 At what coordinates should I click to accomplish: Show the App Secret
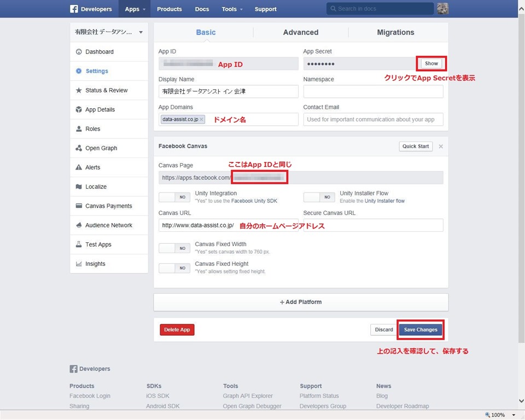click(431, 63)
